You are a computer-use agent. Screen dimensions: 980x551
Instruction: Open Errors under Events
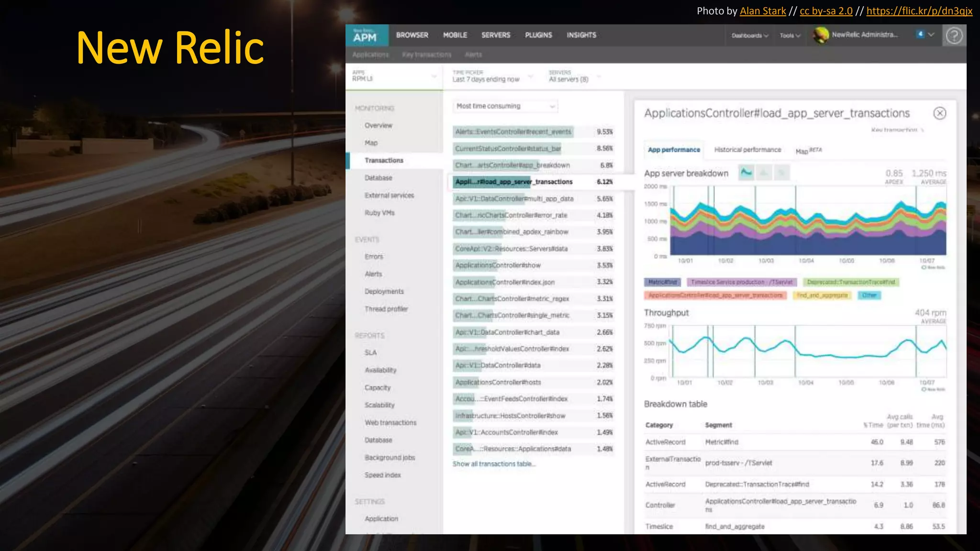[374, 257]
